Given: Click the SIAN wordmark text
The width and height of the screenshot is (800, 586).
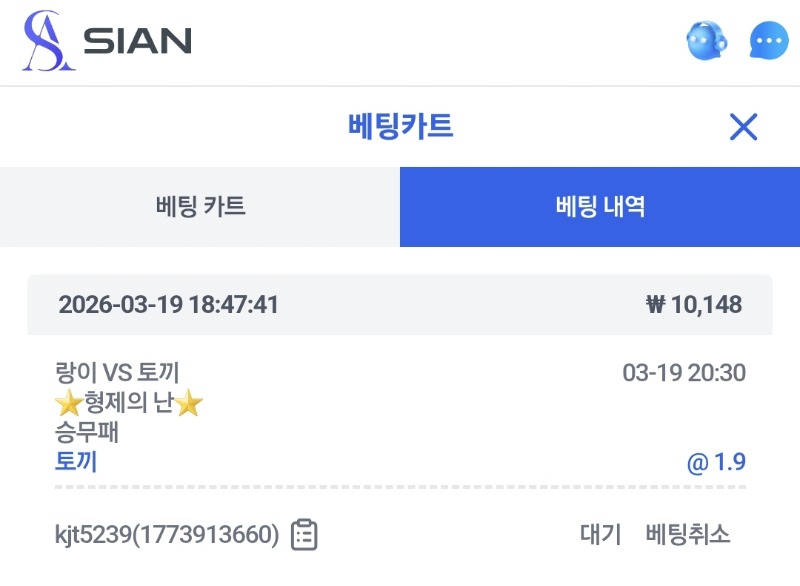Looking at the screenshot, I should tap(137, 42).
